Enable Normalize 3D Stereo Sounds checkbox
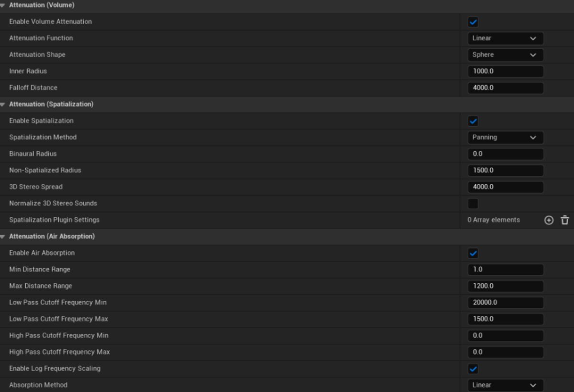Screen dimensions: 574x392 [x=473, y=204]
